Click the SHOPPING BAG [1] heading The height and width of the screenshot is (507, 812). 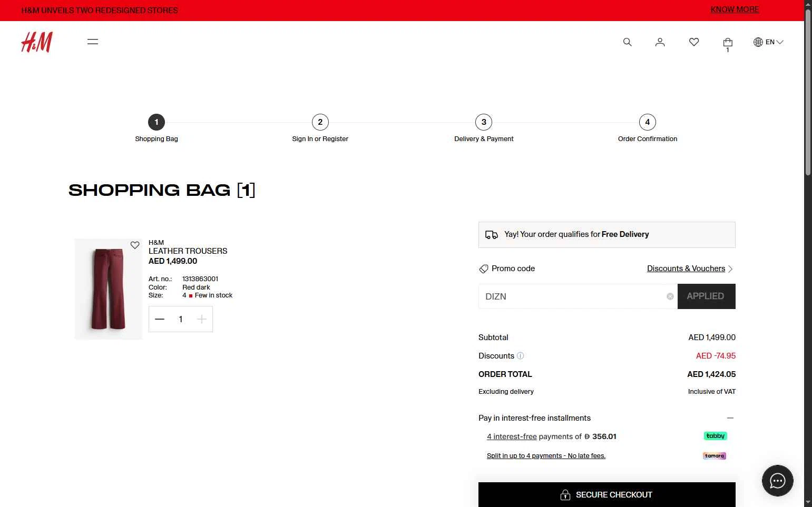(x=162, y=190)
